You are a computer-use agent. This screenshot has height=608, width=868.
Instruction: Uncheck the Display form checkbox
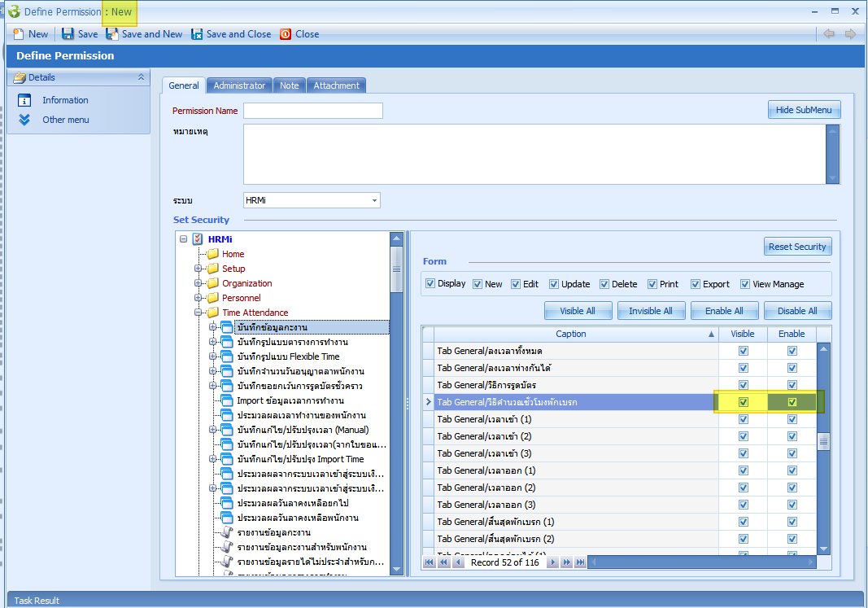pos(430,284)
